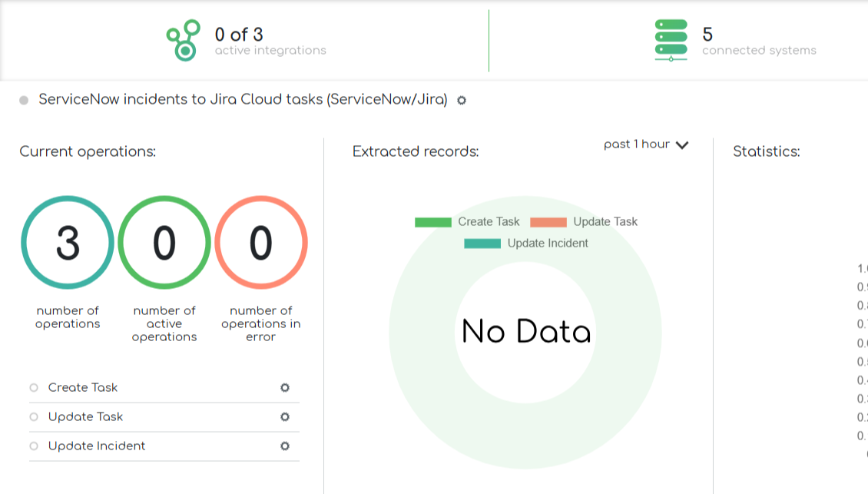Click the chevron next to past 1 hour
This screenshot has height=494, width=868.
[x=682, y=145]
